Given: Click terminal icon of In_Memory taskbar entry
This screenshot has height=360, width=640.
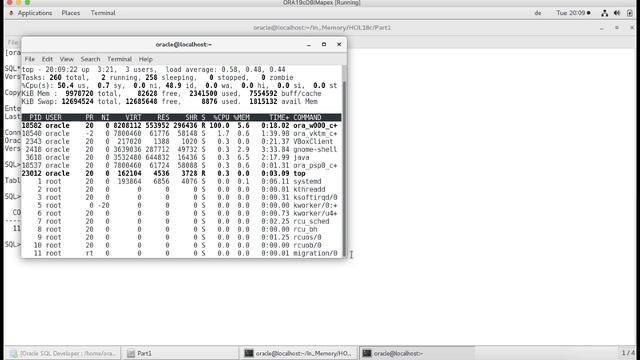Looking at the screenshot, I should [x=249, y=353].
